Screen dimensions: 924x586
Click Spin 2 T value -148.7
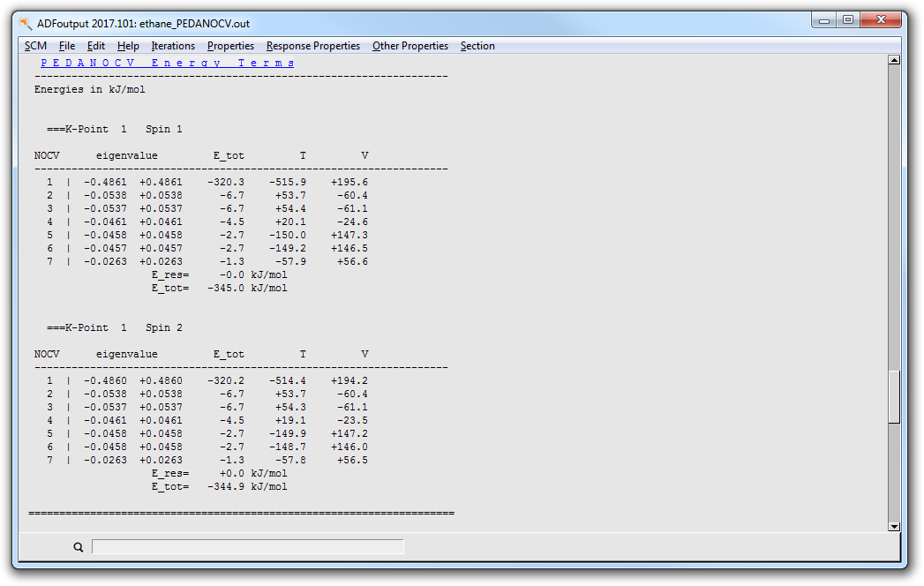[x=288, y=447]
